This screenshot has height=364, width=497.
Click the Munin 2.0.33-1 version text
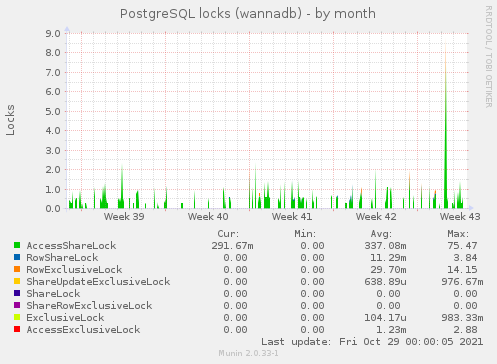248,353
